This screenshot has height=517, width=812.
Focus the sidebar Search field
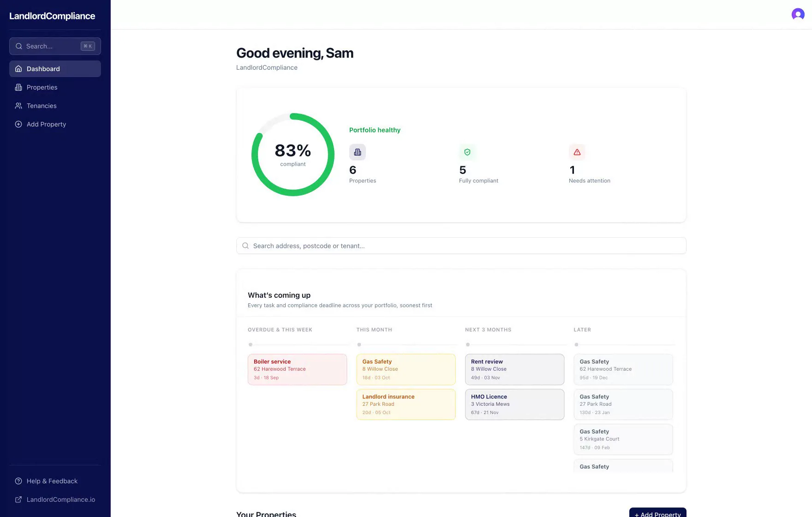[55, 46]
